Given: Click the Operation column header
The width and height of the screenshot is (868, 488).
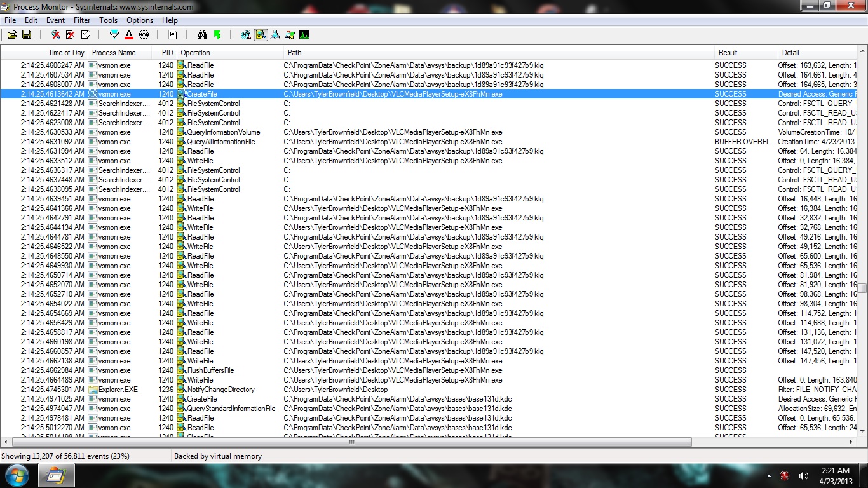Looking at the screenshot, I should [230, 53].
